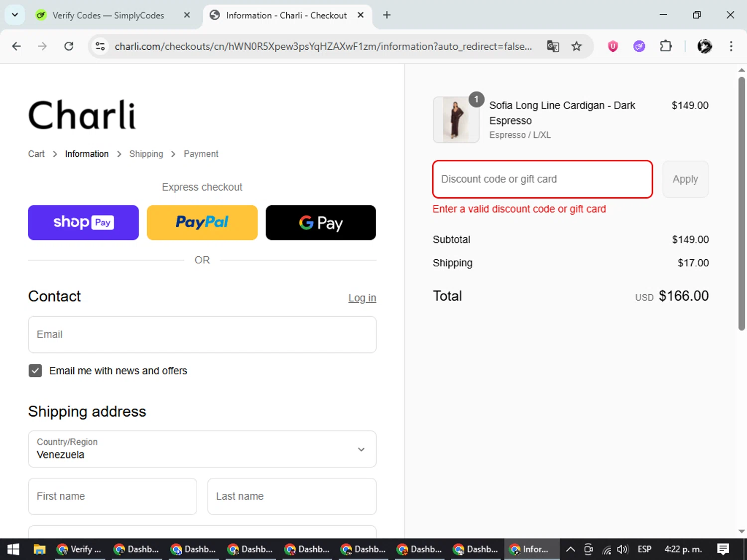Open the Extensions puzzle menu

pos(666,46)
